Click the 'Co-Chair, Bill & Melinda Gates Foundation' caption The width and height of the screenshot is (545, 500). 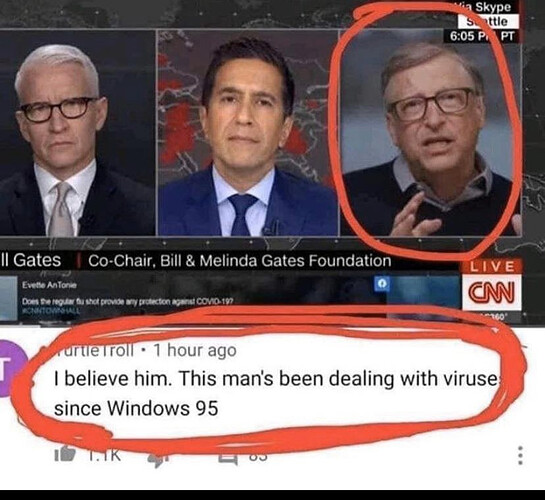click(239, 261)
